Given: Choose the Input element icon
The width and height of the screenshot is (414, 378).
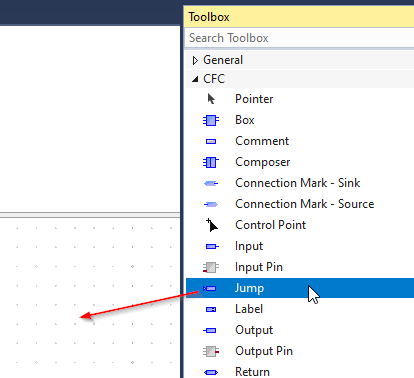Looking at the screenshot, I should [212, 246].
